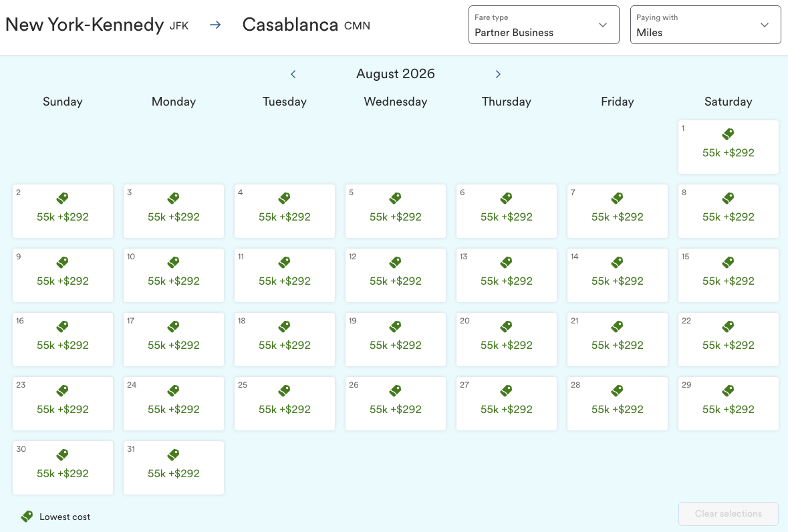Image resolution: width=788 pixels, height=532 pixels.
Task: Click the price tag icon on August 22
Action: coord(728,326)
